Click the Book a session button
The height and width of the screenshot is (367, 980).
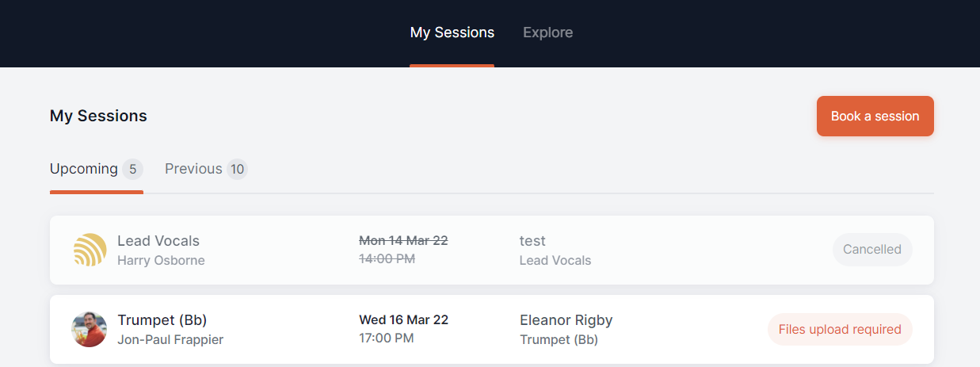[x=875, y=117]
